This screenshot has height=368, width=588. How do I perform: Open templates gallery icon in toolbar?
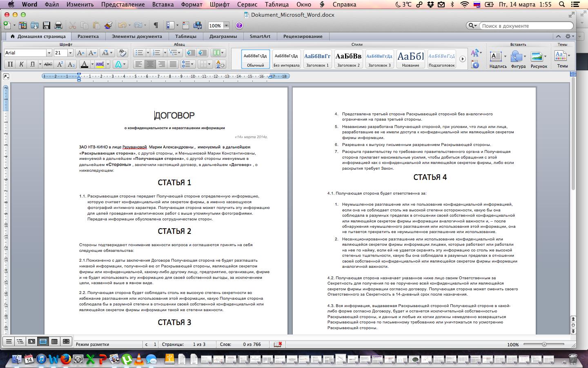tap(23, 25)
